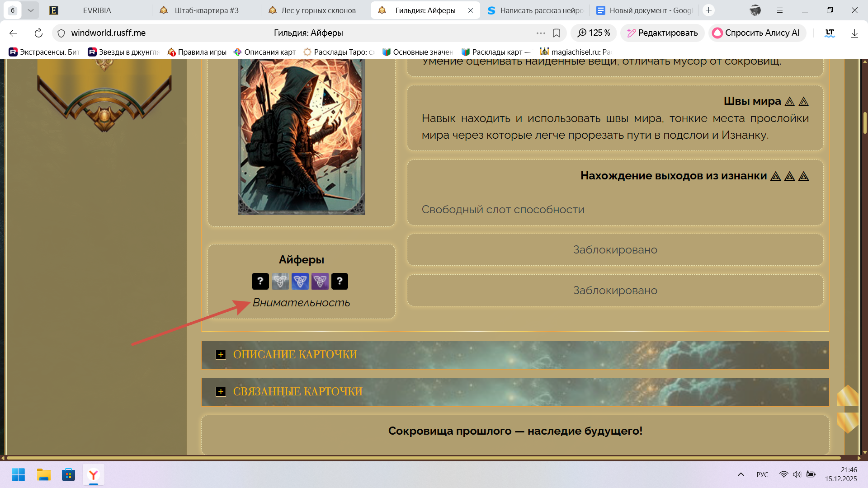The image size is (868, 488).
Task: Click the purple triquetra guild badge
Action: pyautogui.click(x=320, y=281)
